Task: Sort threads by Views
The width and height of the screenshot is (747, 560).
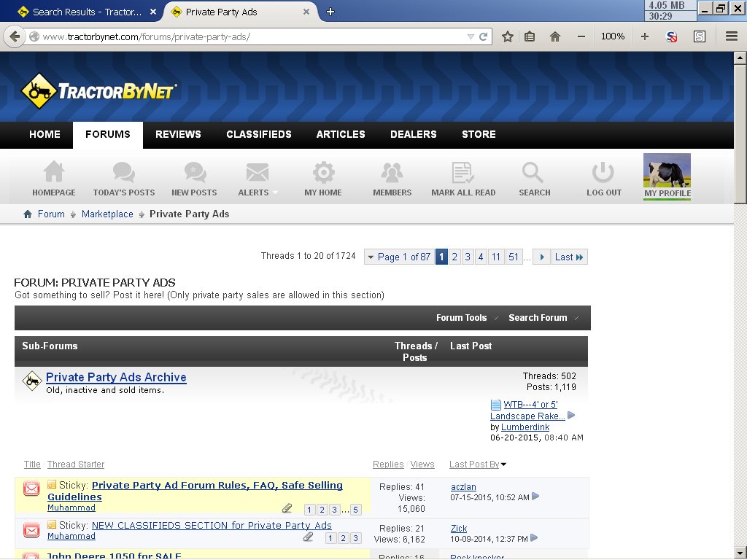Action: (422, 464)
